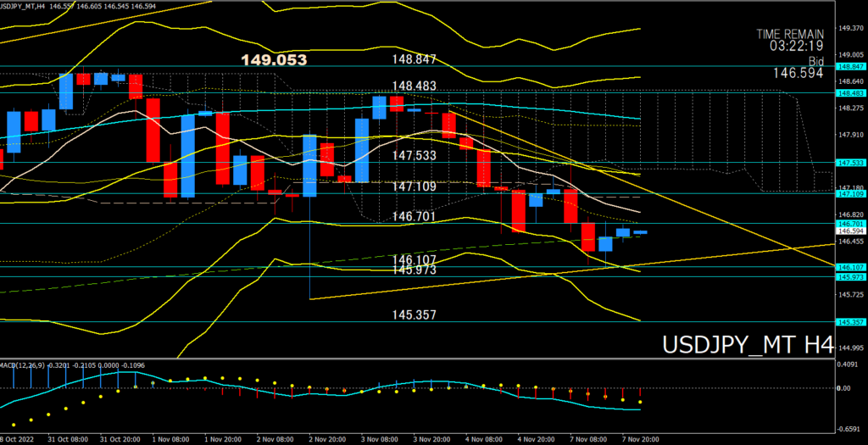Select the 148.275 price axis value
The height and width of the screenshot is (445, 868).
(851, 108)
